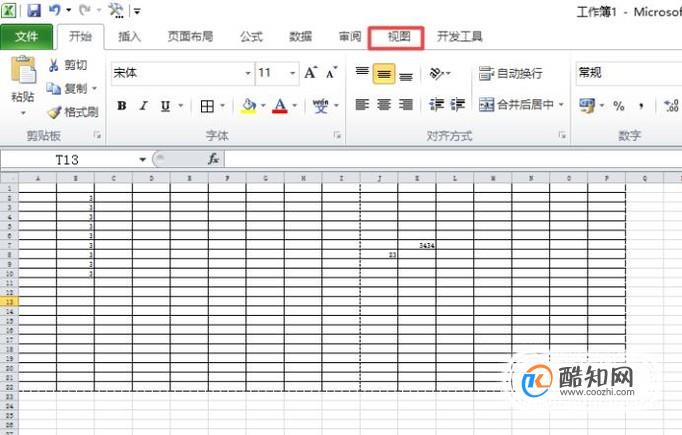Toggle bold formatting
The image size is (682, 435).
tap(122, 106)
